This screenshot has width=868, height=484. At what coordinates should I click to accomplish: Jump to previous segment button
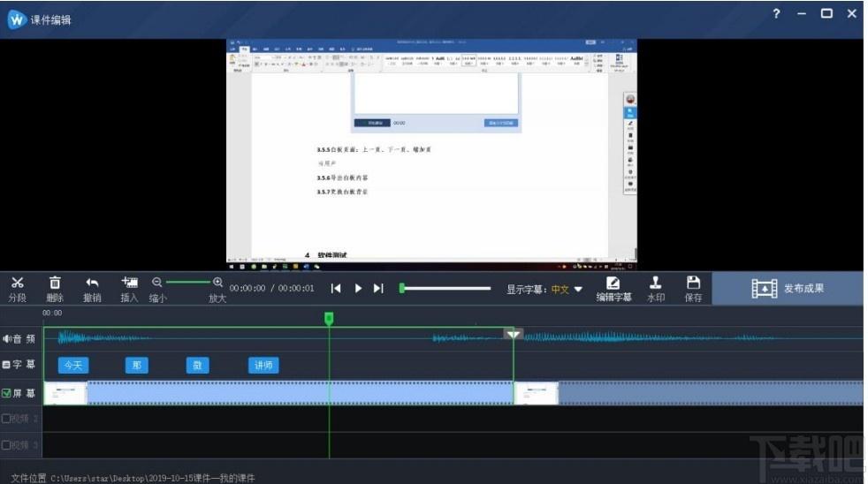(x=336, y=288)
